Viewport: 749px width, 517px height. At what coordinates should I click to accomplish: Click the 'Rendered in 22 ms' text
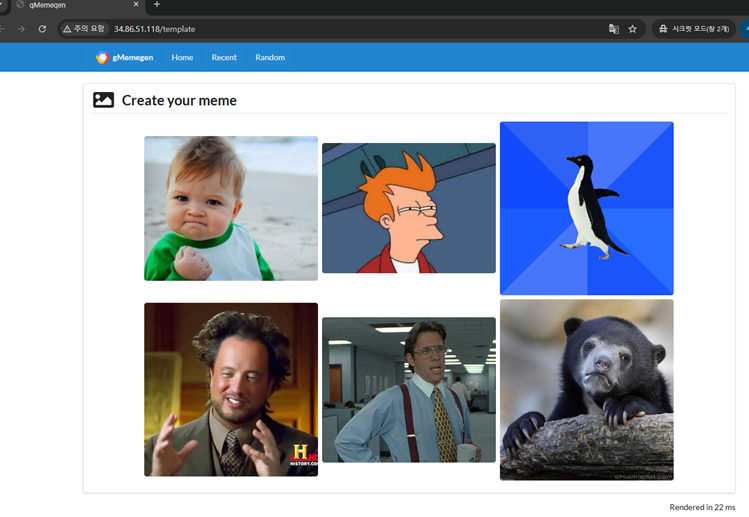(x=702, y=507)
